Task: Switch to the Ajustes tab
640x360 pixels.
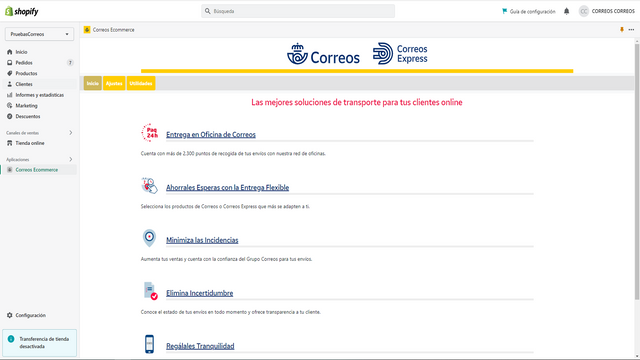Action: point(114,83)
